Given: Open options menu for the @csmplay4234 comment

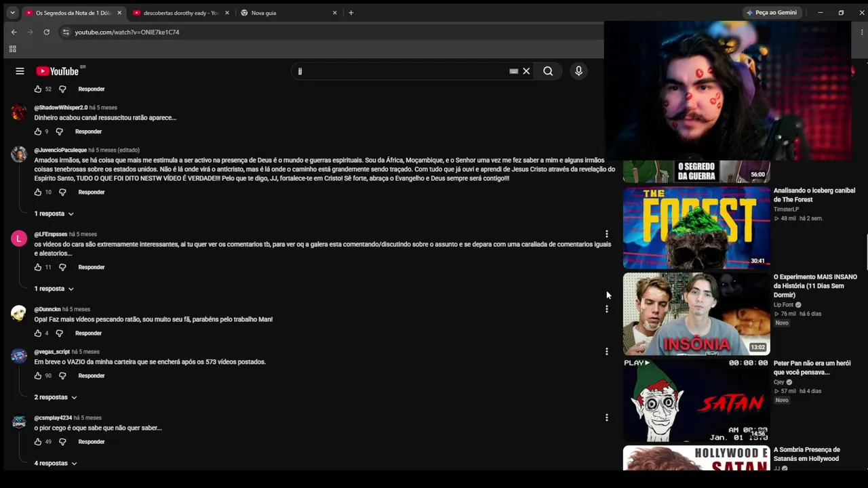Looking at the screenshot, I should click(x=607, y=418).
